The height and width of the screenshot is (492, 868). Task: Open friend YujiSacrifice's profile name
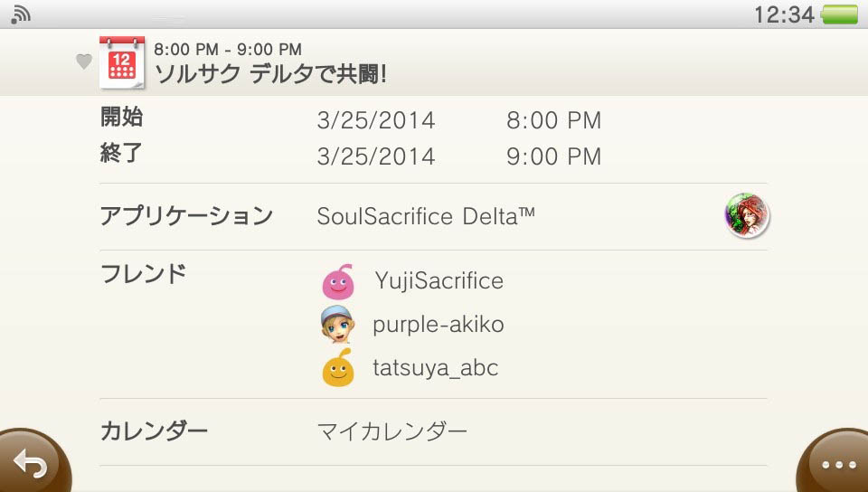click(439, 281)
